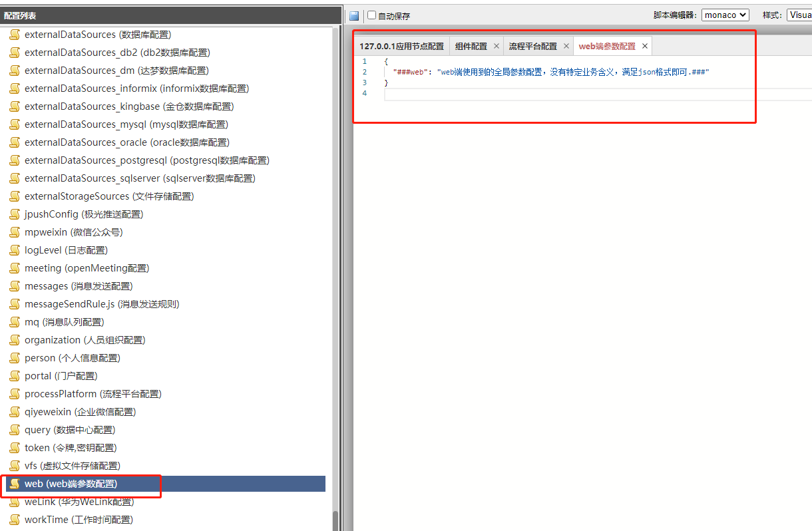Close the 流程平台配置 tab

(566, 46)
